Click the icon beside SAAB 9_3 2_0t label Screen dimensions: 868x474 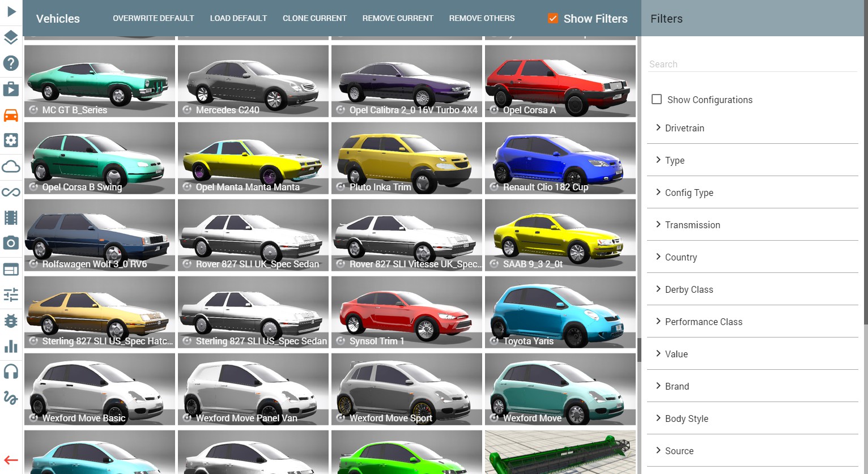495,264
